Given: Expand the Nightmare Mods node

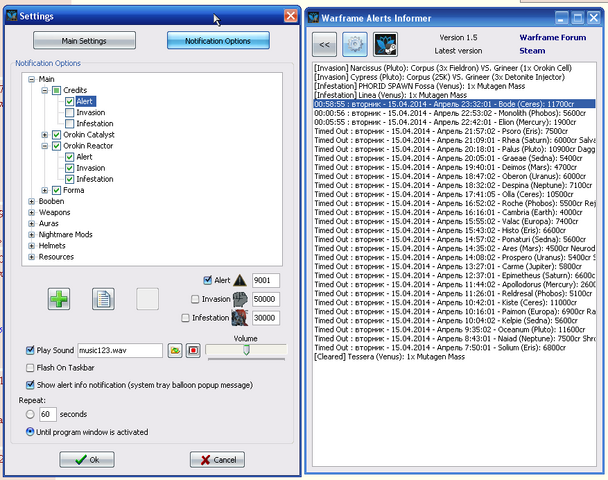Looking at the screenshot, I should pyautogui.click(x=31, y=235).
